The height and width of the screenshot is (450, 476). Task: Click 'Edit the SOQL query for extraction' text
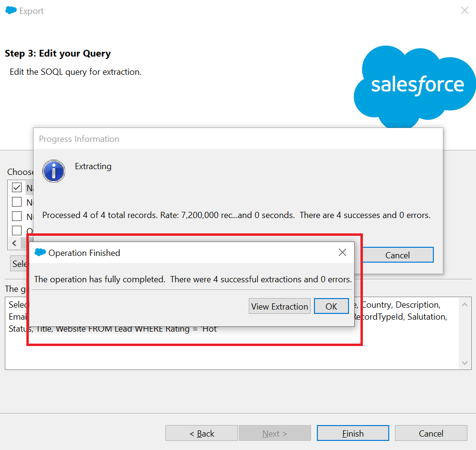click(x=76, y=72)
